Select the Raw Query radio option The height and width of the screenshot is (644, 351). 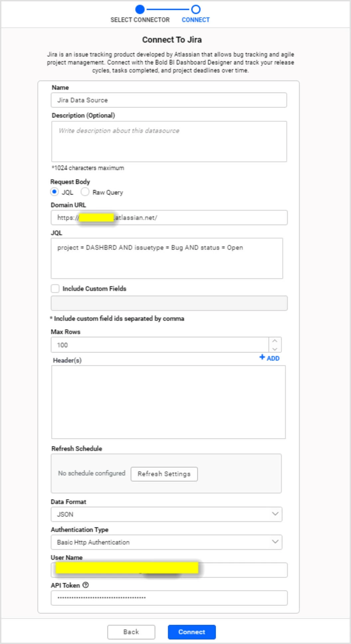tap(85, 192)
